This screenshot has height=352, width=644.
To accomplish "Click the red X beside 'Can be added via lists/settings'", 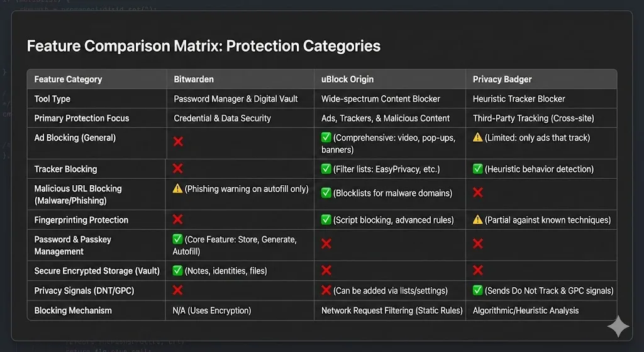I will [326, 290].
